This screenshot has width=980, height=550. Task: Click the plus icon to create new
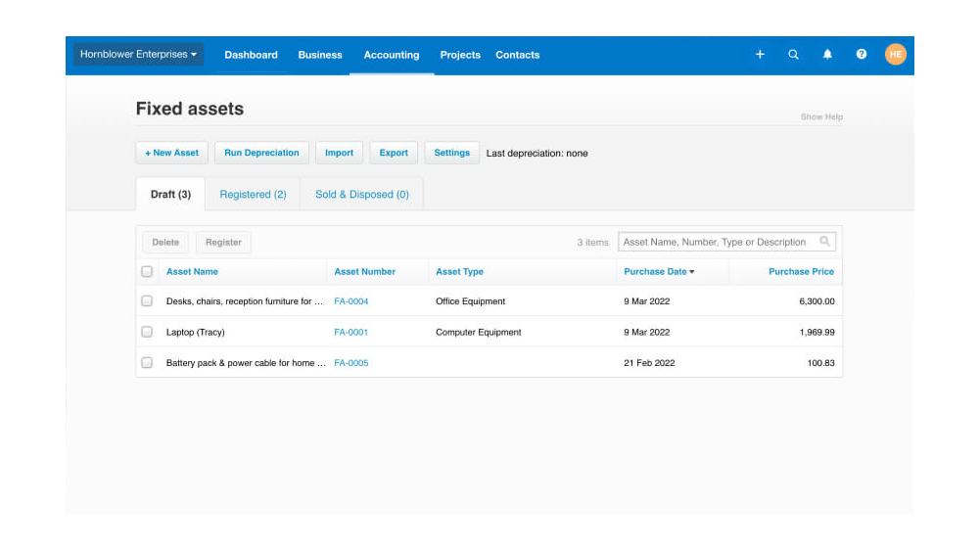click(760, 55)
